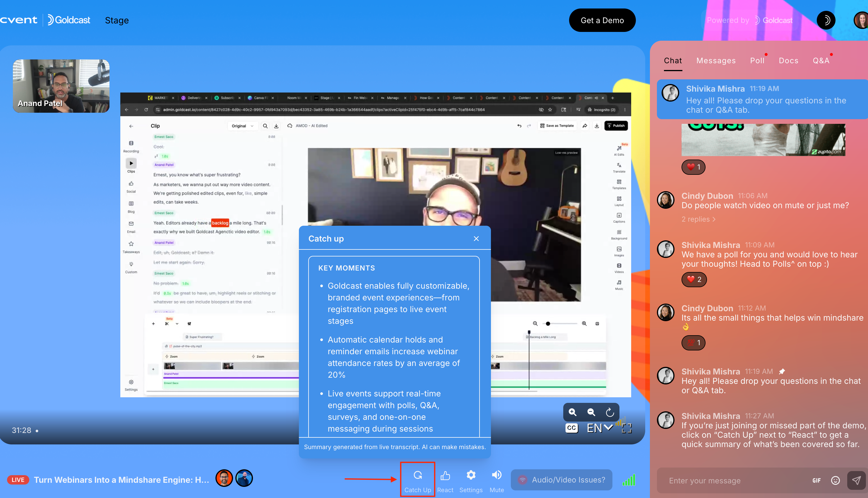This screenshot has width=868, height=498.
Task: Select Takeaways in shared screen sidebar
Action: point(131,247)
